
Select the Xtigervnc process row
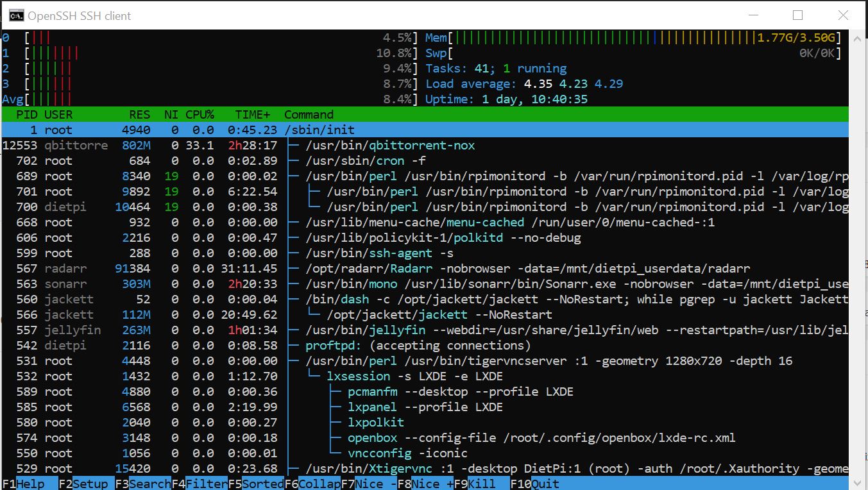[x=425, y=469]
